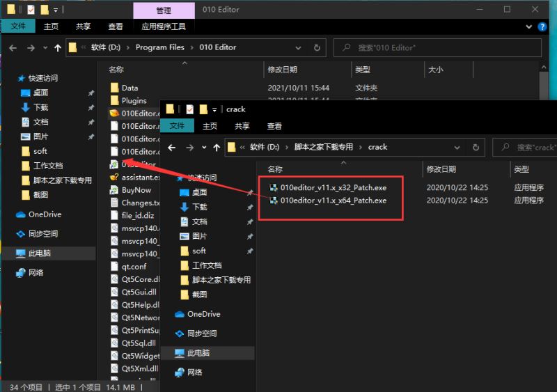The height and width of the screenshot is (392, 557).
Task: Refresh the crack folder view
Action: click(x=476, y=148)
